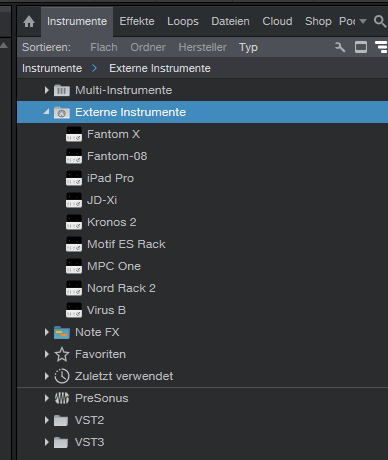Select the MPC One entry

point(114,266)
